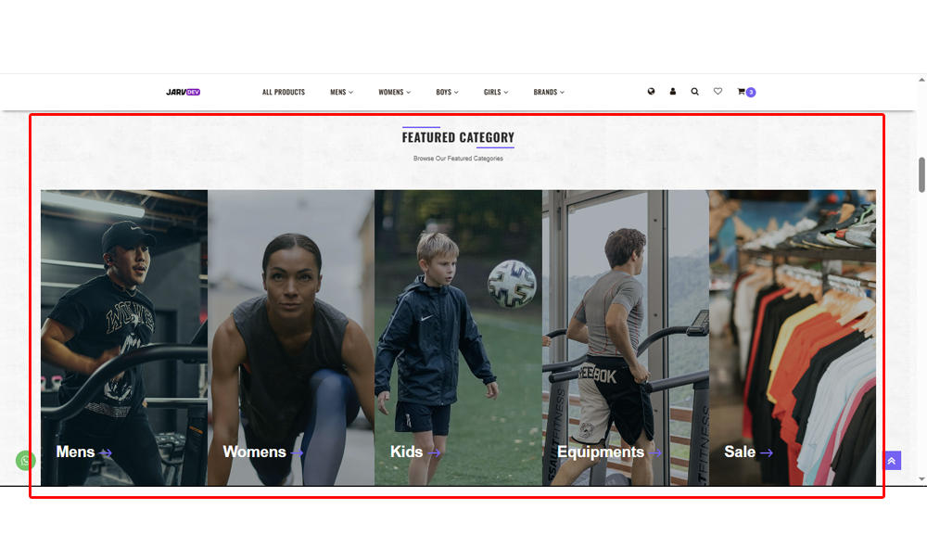Expand the GIRLS dropdown menu
Screen dimensions: 927x560
(495, 92)
